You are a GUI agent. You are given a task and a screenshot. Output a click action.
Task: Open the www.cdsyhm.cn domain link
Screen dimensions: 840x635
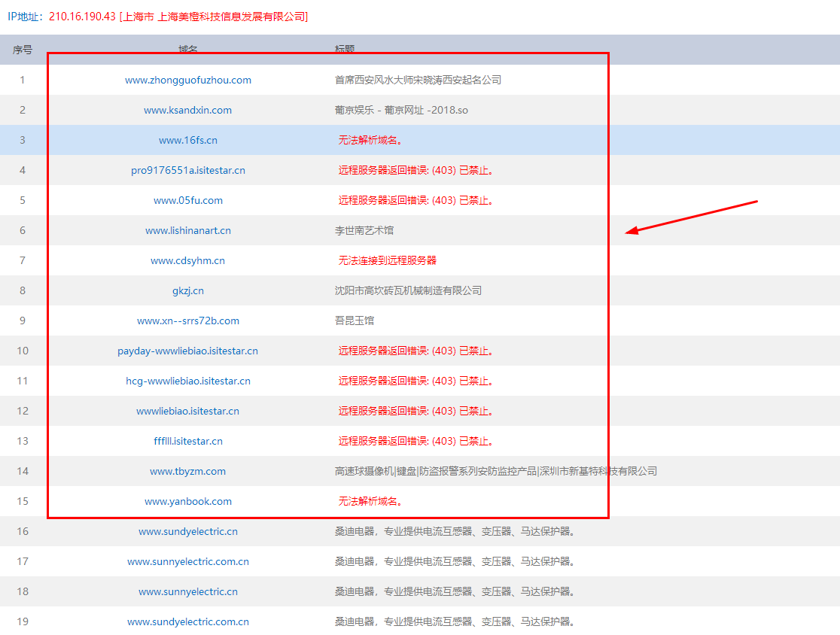point(188,260)
